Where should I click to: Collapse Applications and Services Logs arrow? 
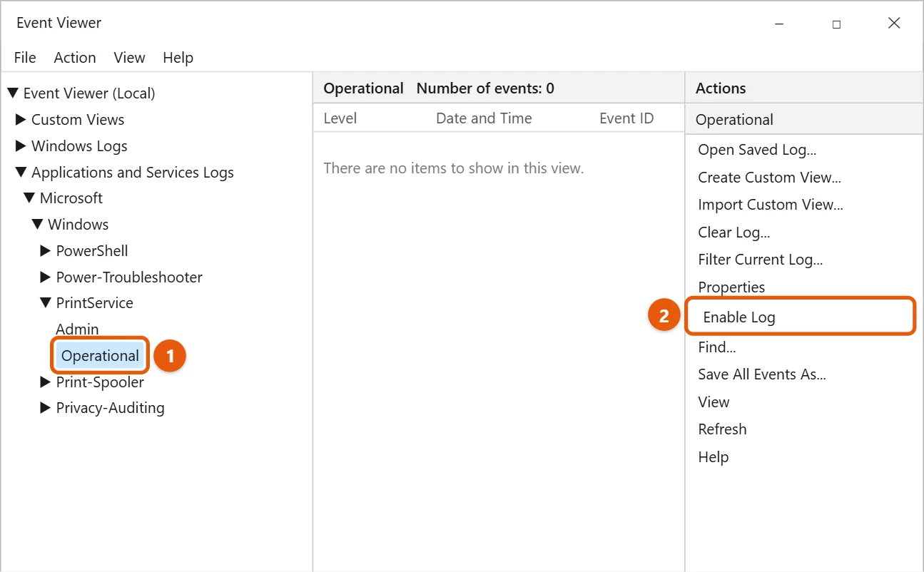click(21, 173)
